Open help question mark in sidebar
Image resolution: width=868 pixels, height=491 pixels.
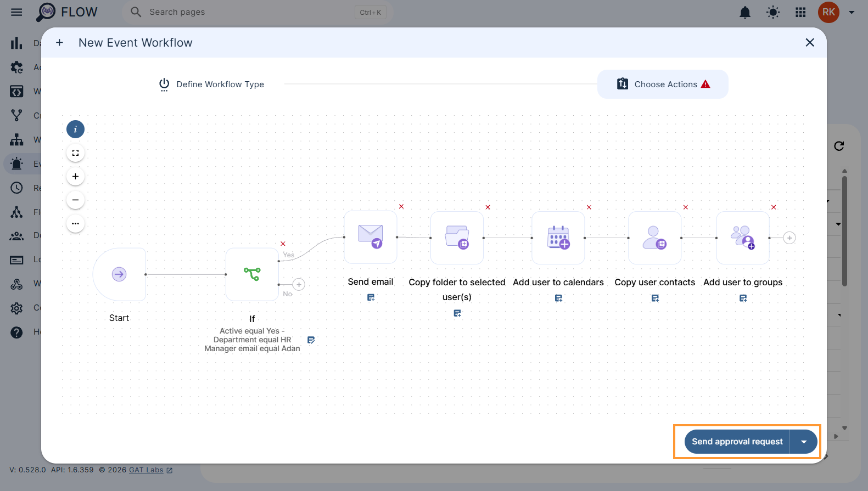pyautogui.click(x=16, y=332)
